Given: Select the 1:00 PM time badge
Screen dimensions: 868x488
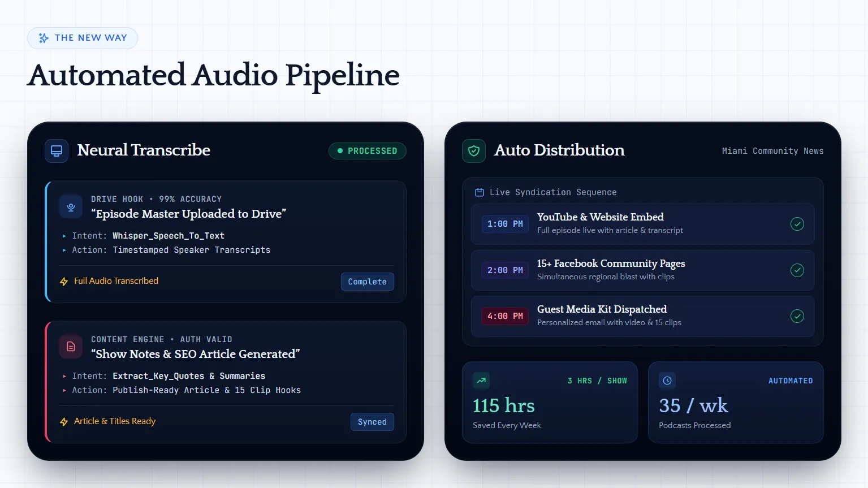Looking at the screenshot, I should (x=505, y=224).
